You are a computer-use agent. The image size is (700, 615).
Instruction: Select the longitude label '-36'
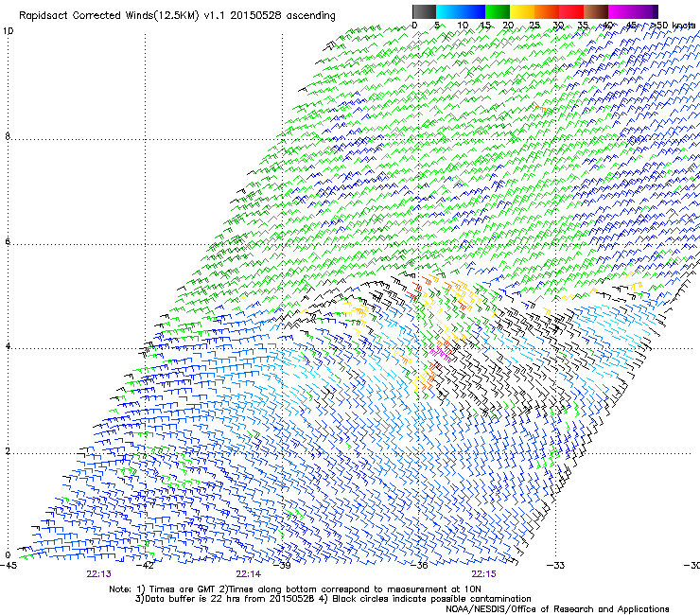[419, 566]
